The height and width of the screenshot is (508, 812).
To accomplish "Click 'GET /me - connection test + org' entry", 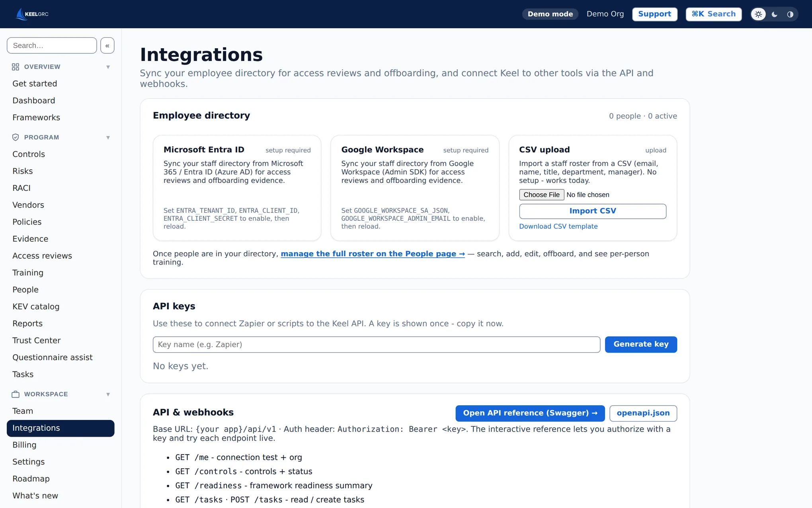I will [238, 458].
